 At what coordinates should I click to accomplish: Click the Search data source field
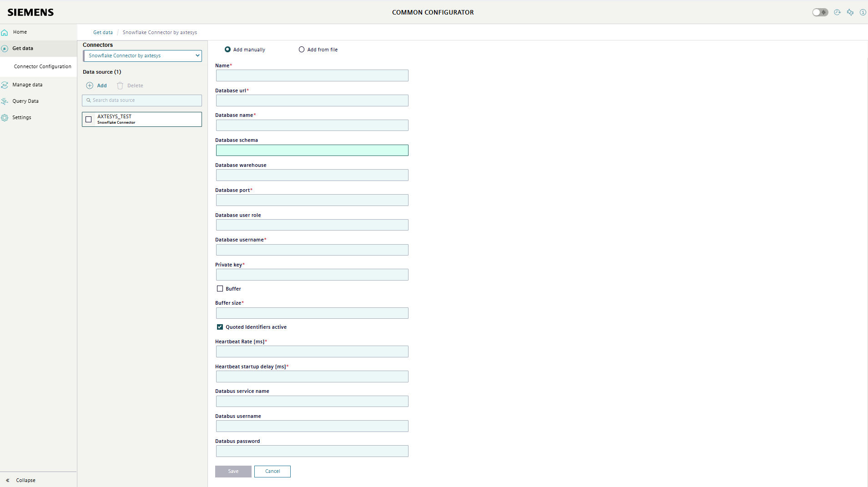point(142,100)
